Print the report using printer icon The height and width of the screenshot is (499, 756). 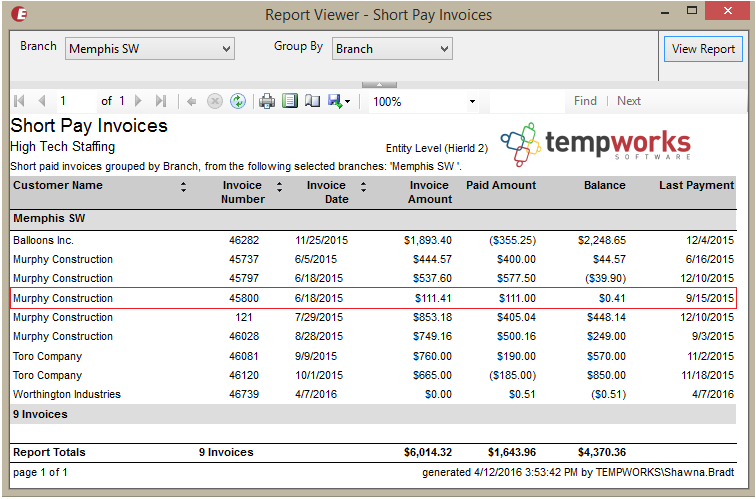click(267, 101)
